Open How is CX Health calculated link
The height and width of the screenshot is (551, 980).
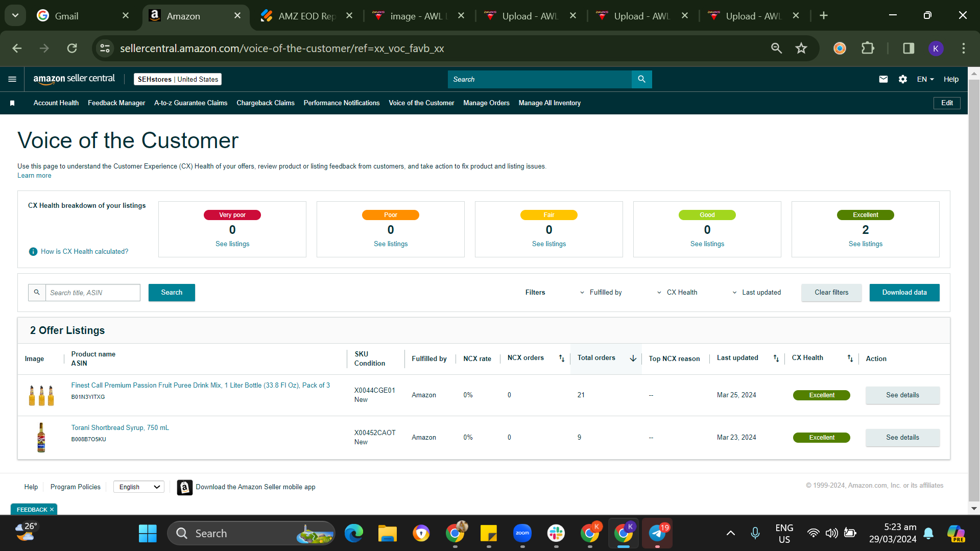pyautogui.click(x=85, y=252)
